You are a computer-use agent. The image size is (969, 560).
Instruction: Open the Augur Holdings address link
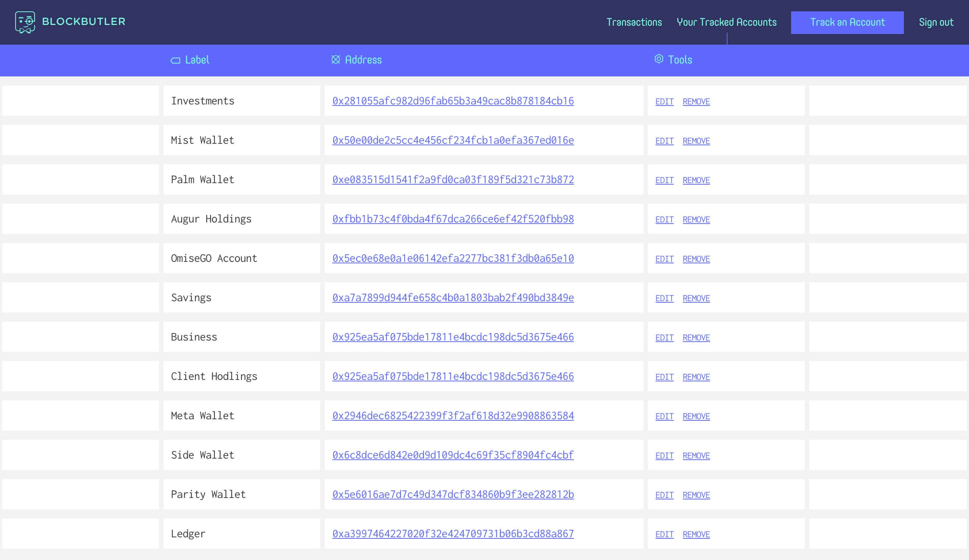click(453, 219)
